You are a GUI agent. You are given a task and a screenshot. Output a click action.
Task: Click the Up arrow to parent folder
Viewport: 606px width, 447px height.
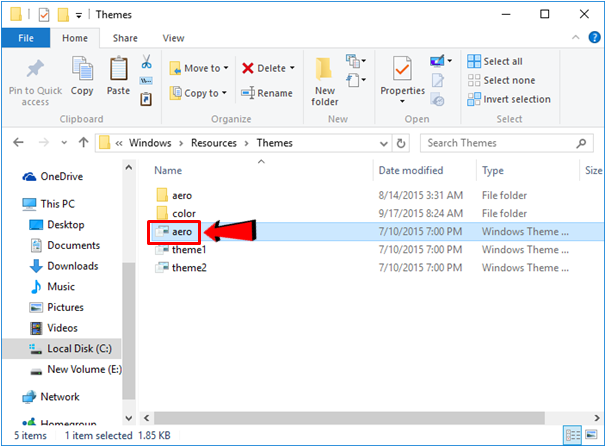pyautogui.click(x=83, y=143)
